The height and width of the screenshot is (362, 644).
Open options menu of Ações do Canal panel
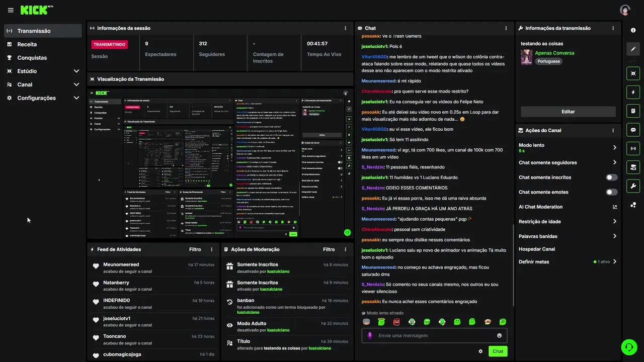613,130
